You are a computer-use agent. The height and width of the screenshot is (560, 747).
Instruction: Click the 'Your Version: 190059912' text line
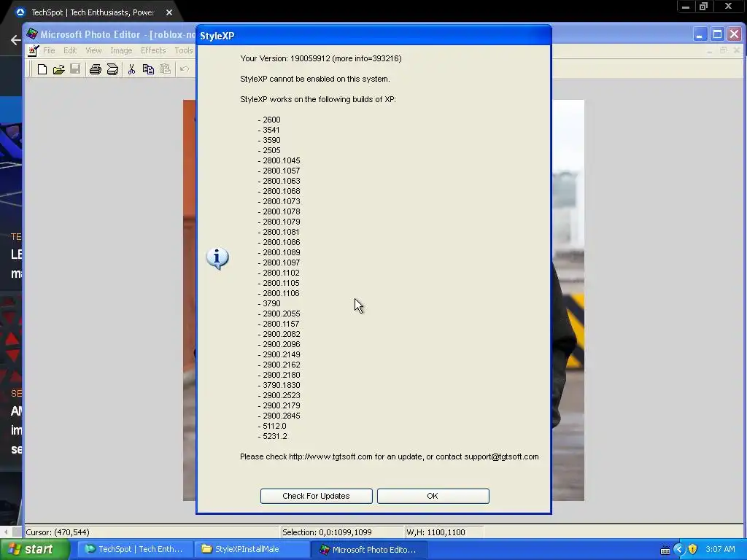click(x=321, y=58)
